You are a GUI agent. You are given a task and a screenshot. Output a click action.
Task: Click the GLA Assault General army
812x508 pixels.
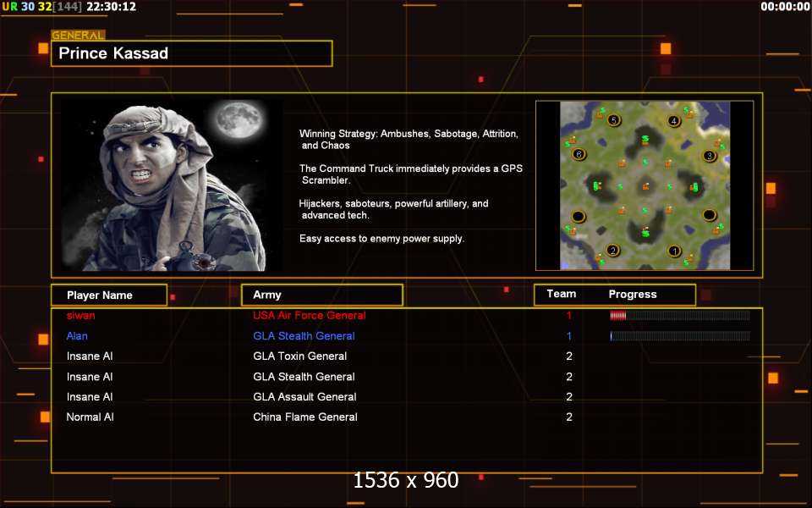click(304, 396)
